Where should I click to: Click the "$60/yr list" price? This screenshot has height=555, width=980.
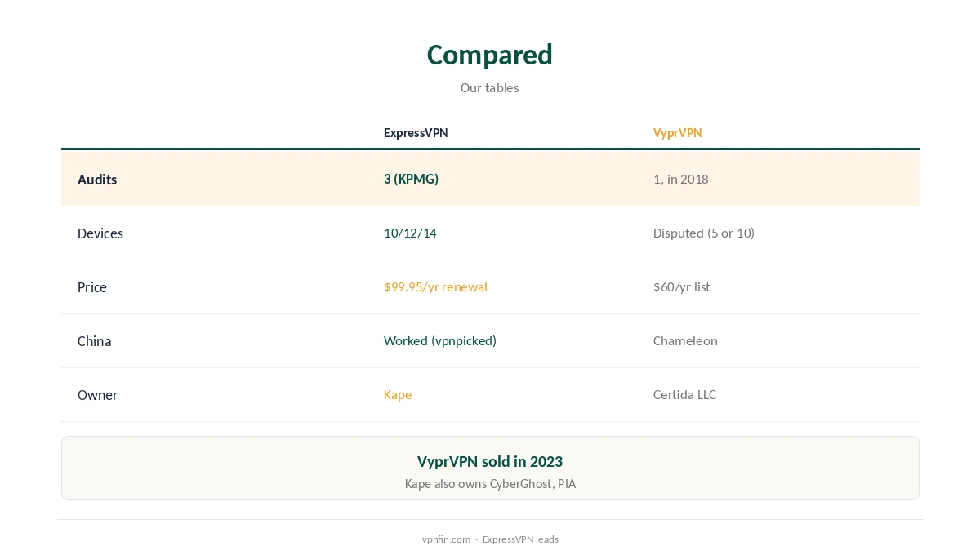(681, 286)
